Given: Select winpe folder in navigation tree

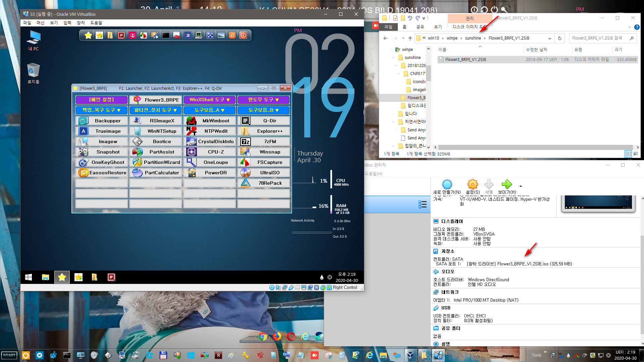Looking at the screenshot, I should pos(407,50).
